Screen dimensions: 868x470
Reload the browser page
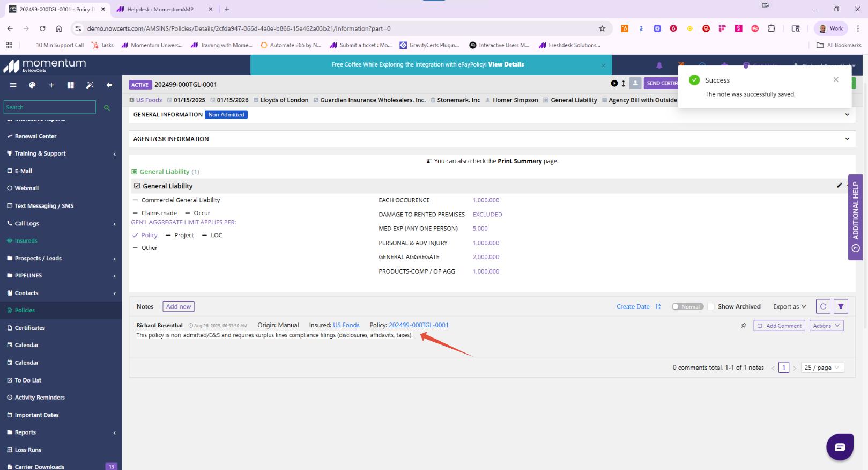coord(42,28)
